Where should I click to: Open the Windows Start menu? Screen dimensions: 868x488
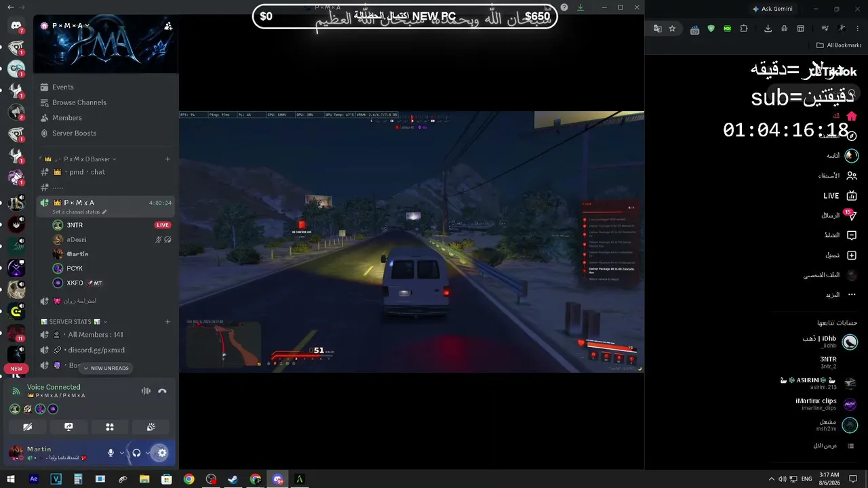click(11, 479)
